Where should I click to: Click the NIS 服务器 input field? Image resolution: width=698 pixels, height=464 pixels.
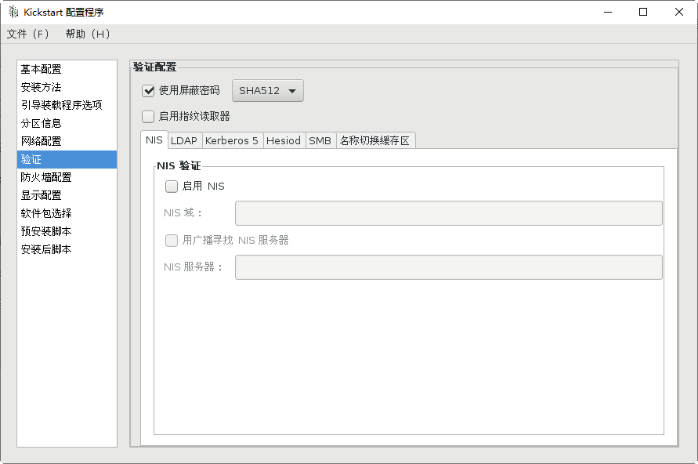pyautogui.click(x=449, y=267)
